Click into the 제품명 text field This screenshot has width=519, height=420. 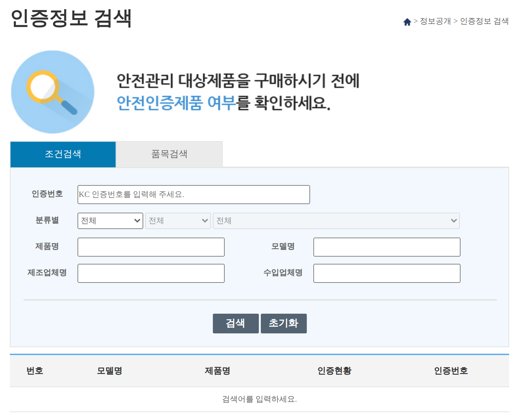point(151,247)
